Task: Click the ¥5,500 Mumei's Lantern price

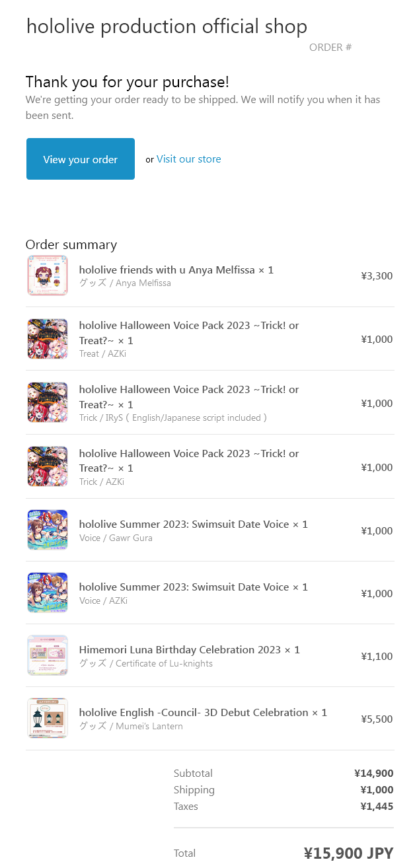Action: (x=377, y=719)
